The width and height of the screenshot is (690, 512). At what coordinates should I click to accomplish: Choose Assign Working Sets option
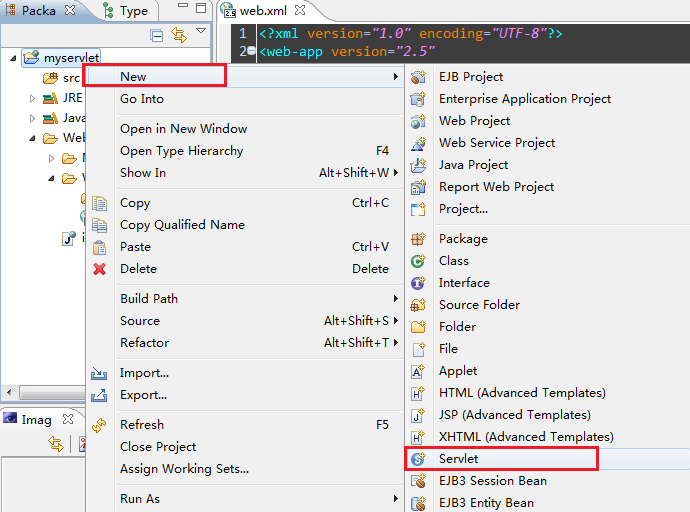(245, 469)
